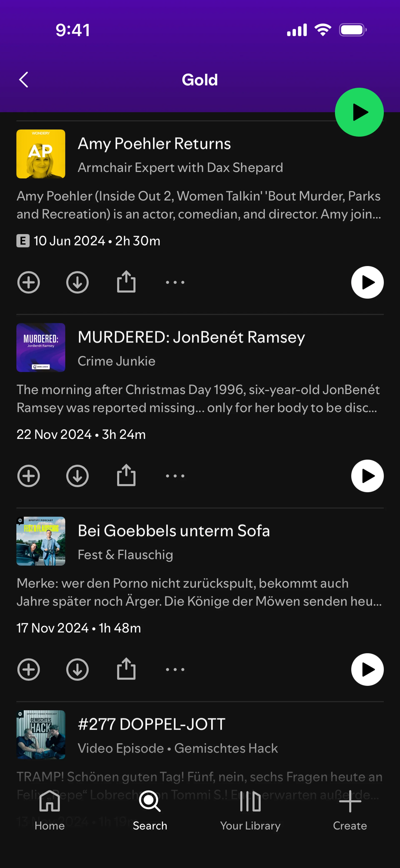
Task: Switch to the Home tab
Action: pos(50,810)
